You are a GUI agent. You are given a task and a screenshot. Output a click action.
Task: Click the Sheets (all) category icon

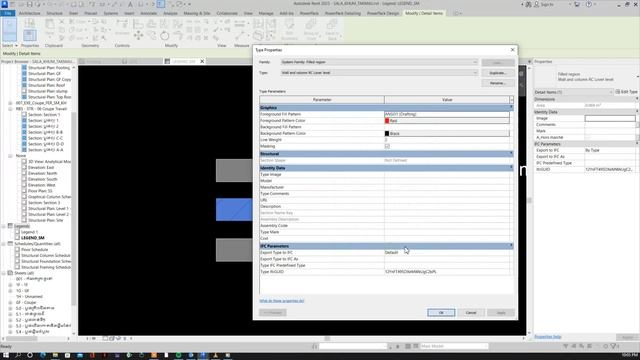point(10,273)
